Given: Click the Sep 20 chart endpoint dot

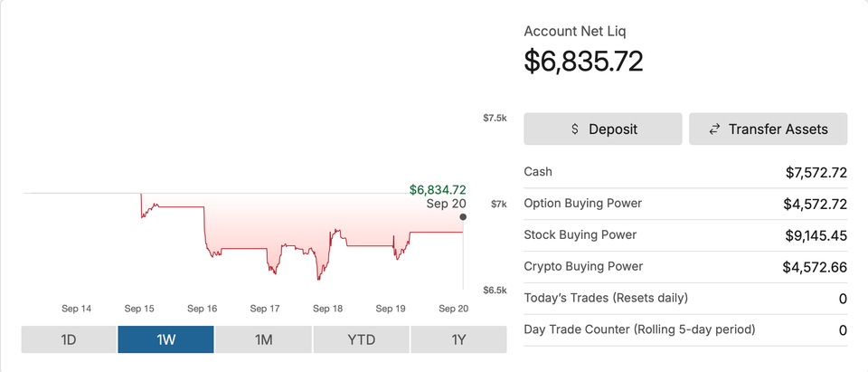Looking at the screenshot, I should pos(463,216).
